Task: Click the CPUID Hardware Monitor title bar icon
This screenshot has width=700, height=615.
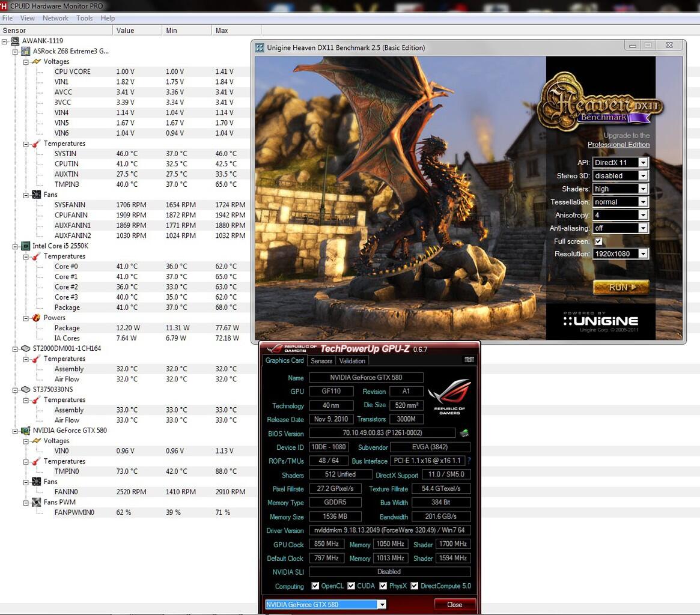Action: pyautogui.click(x=4, y=6)
